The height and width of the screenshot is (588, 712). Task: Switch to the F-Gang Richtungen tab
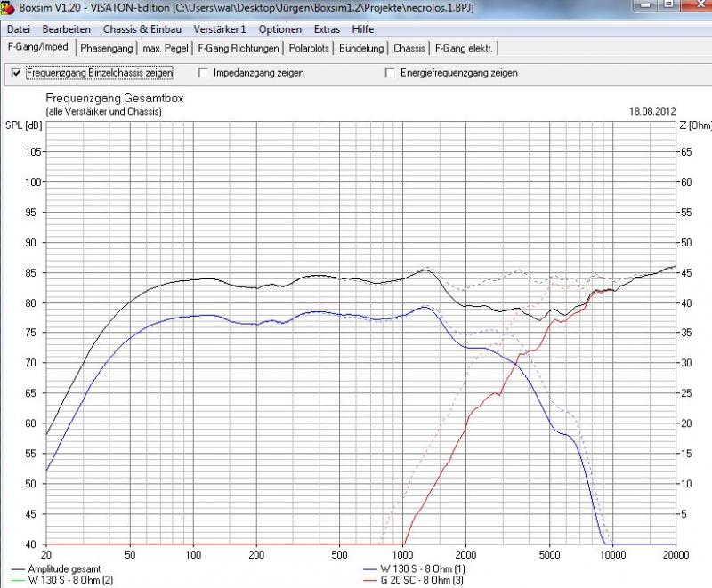(x=239, y=48)
